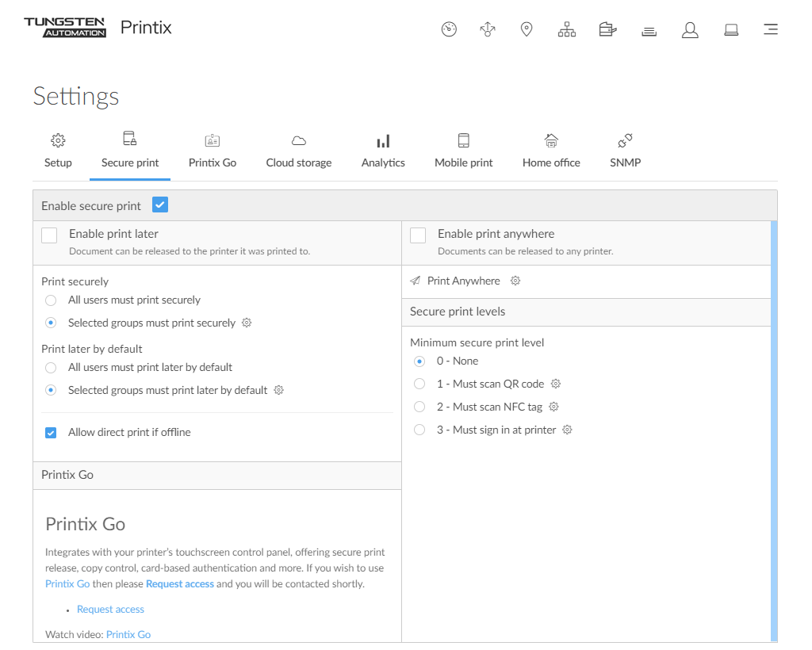Enable print anywhere checkbox
812x650 pixels.
pos(418,235)
